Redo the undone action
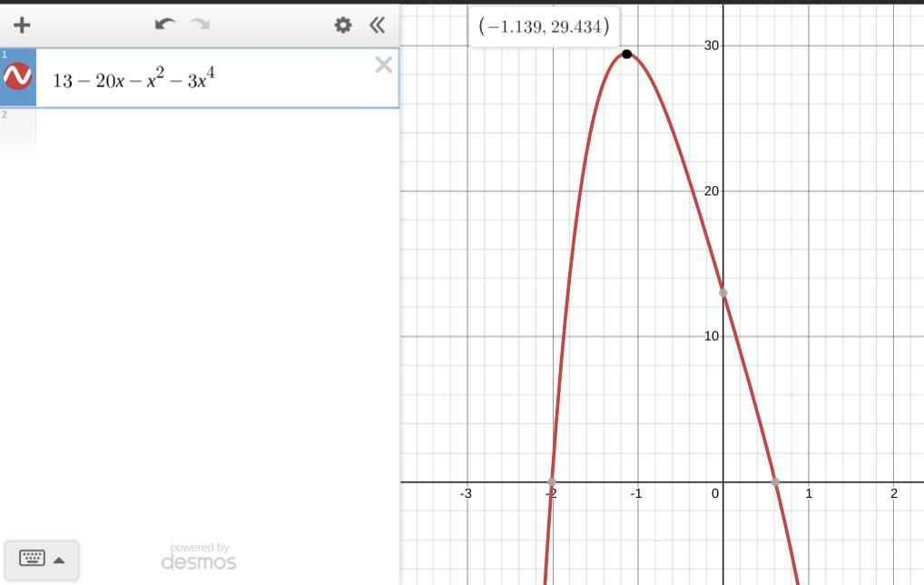Viewport: 924px width, 585px height. (x=200, y=25)
